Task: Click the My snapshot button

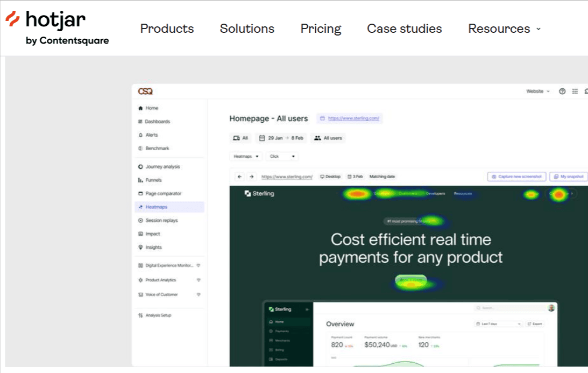Action: click(569, 177)
